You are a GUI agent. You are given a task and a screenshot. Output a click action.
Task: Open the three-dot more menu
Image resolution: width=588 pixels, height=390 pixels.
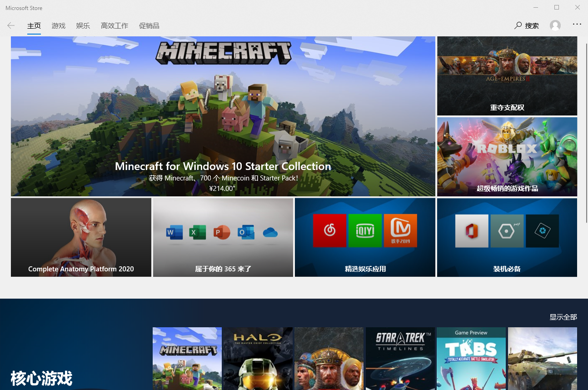(577, 25)
